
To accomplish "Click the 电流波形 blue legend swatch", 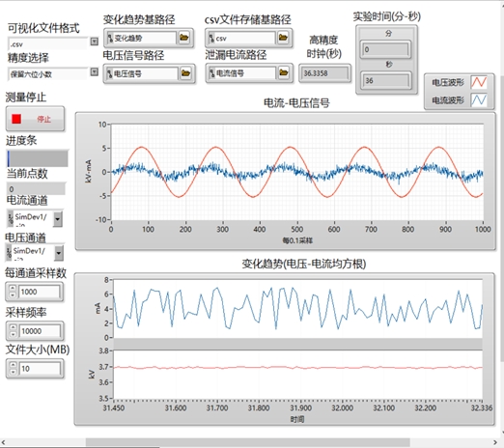I will pos(479,99).
